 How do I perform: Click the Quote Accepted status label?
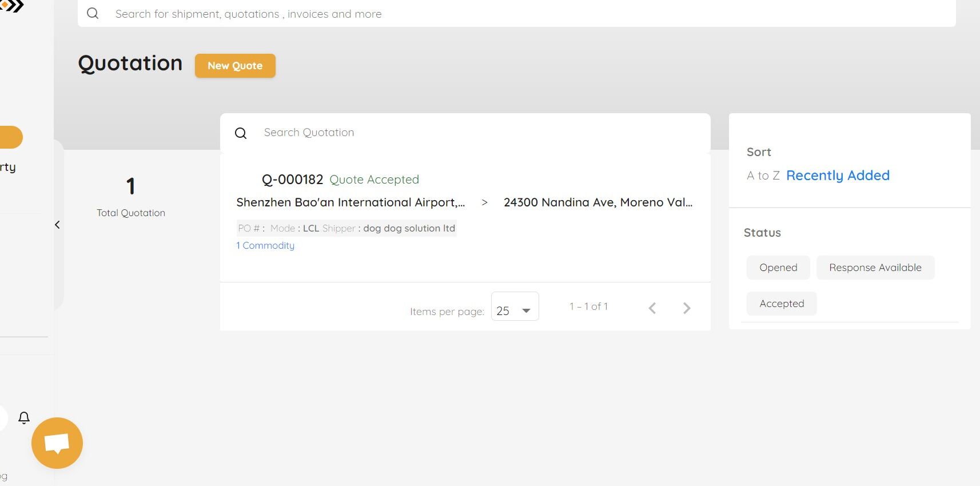click(375, 180)
